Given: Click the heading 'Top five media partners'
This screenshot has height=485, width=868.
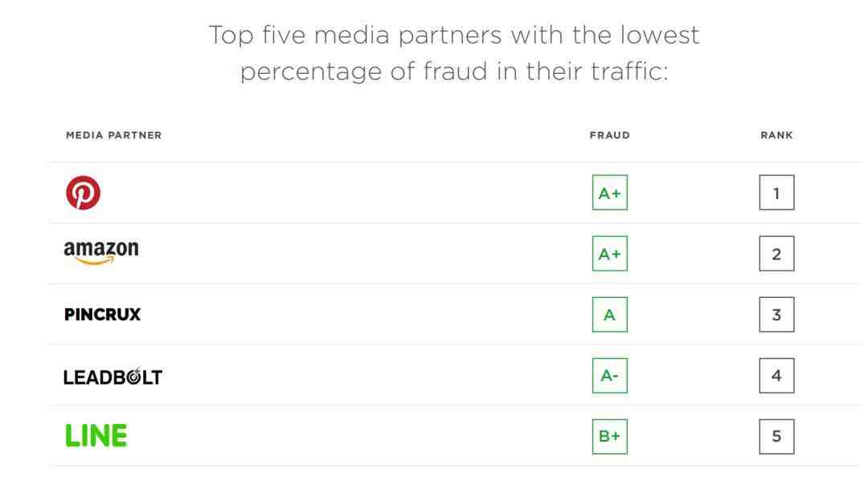Looking at the screenshot, I should click(355, 35).
